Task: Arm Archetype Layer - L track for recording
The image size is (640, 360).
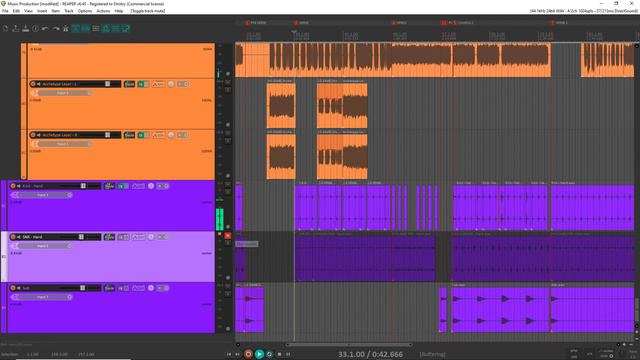Action: [x=33, y=84]
